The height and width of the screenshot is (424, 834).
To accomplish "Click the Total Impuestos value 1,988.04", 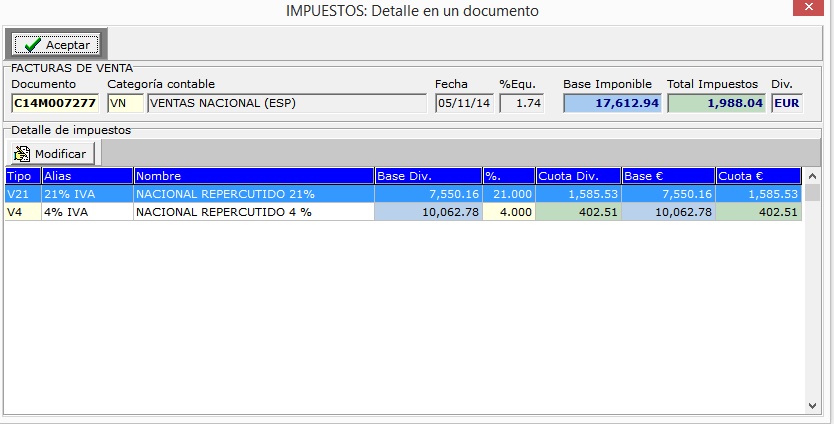I will click(716, 103).
